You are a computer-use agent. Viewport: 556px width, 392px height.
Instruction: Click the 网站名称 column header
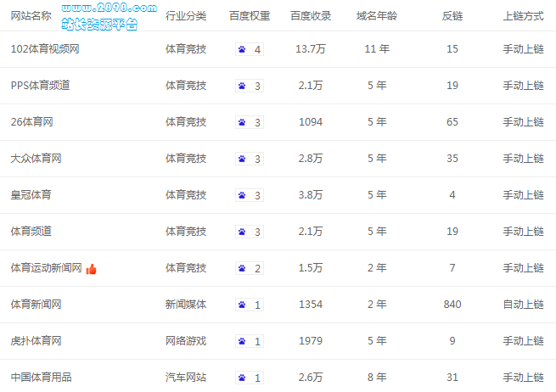[31, 16]
